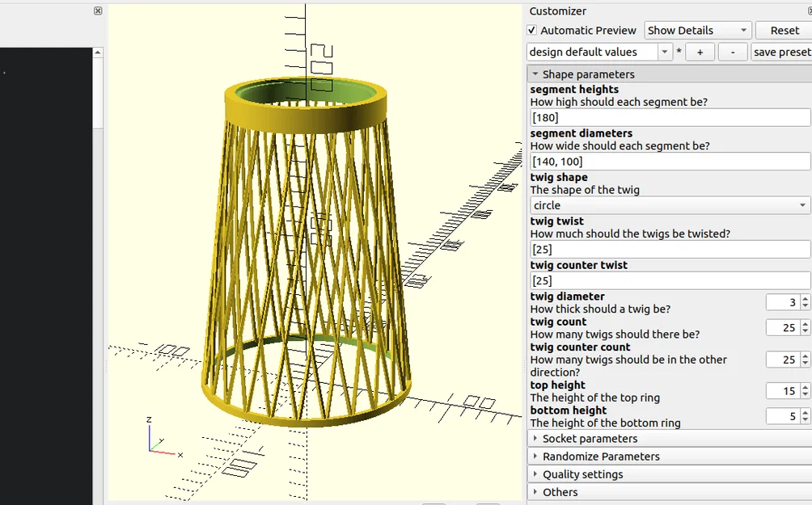Decrease twig count using its down arrow
Image resolution: width=812 pixels, height=505 pixels.
(x=805, y=331)
